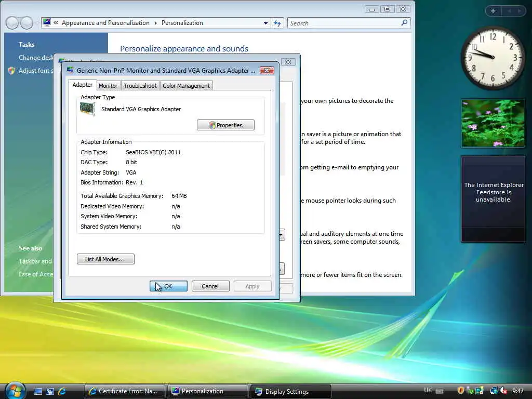The width and height of the screenshot is (532, 399).
Task: Open the taskbar clock showing 9:47
Action: 518,391
